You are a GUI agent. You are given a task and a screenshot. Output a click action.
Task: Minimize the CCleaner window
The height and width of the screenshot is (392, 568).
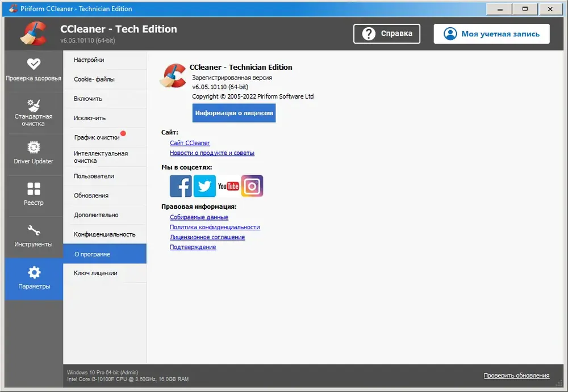500,9
